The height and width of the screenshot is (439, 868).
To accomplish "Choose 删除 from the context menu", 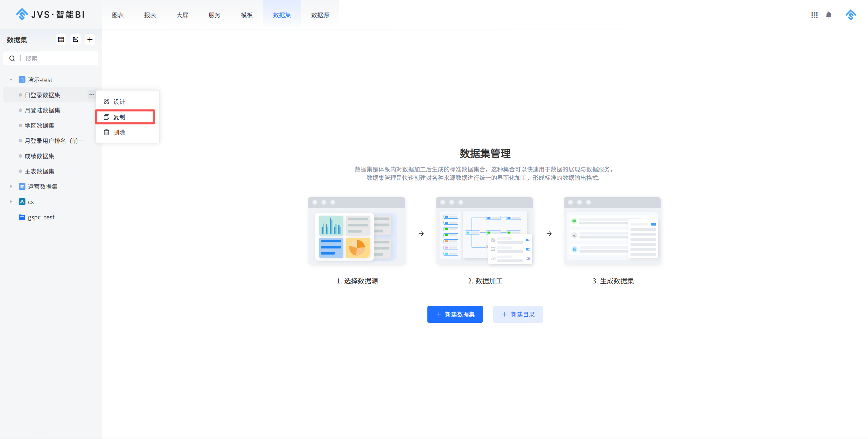I will [119, 132].
